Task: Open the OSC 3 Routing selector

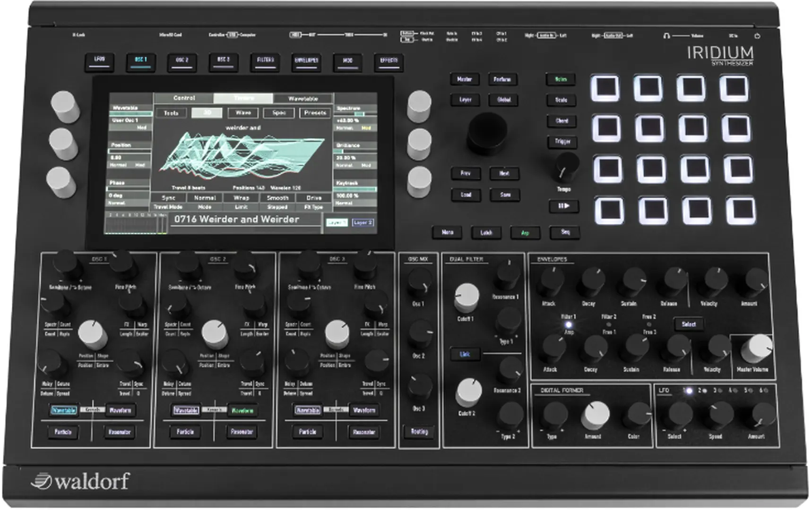Action: click(419, 431)
